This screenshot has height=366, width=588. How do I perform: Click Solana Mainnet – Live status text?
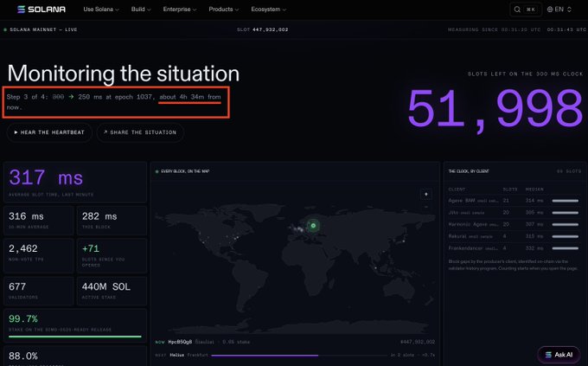[43, 29]
